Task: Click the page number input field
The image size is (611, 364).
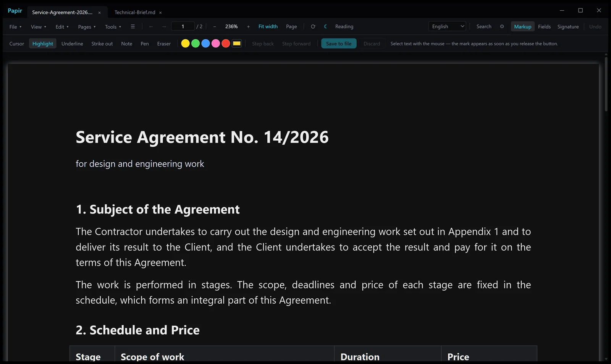Action: coord(183,26)
